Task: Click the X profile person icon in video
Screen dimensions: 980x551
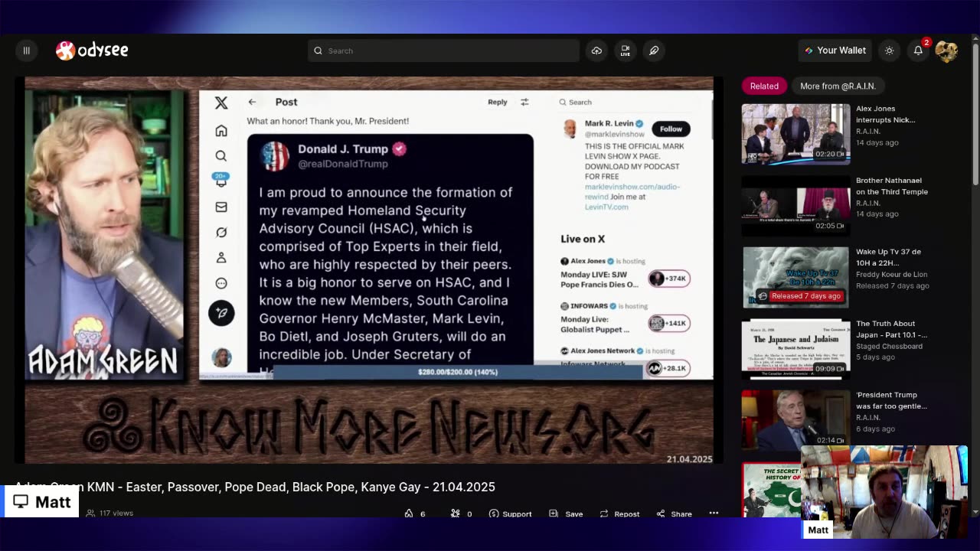Action: [221, 258]
